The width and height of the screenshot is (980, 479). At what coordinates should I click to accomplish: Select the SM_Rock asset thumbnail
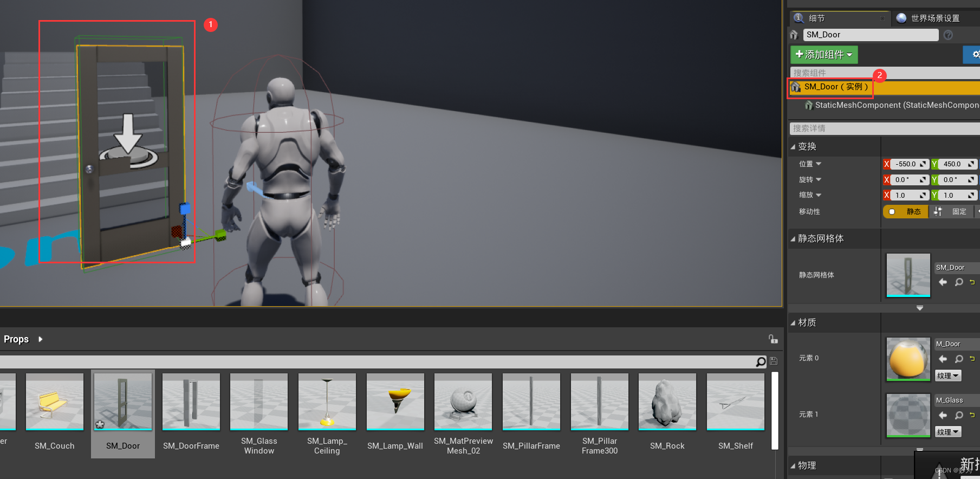point(667,402)
